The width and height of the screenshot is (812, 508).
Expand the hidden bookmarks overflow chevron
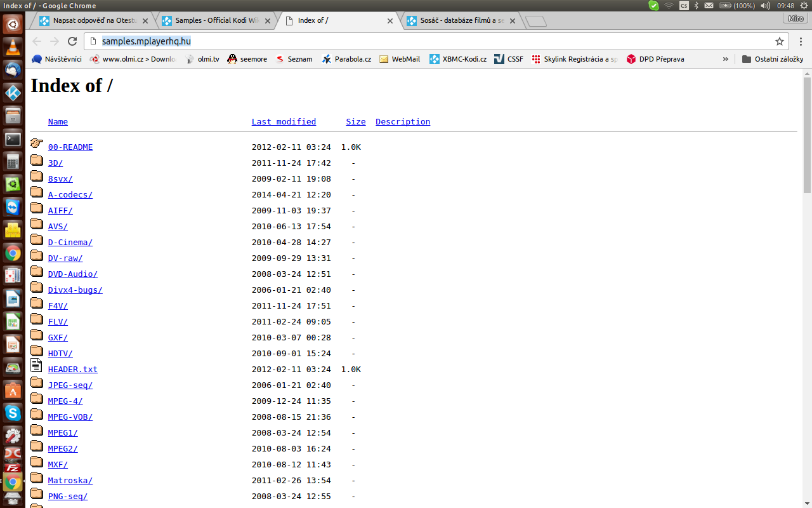(726, 59)
